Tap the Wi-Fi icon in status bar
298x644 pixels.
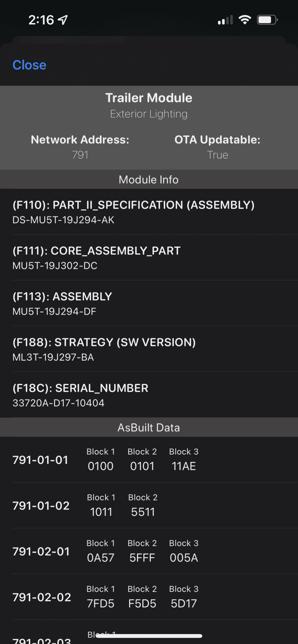tap(245, 19)
